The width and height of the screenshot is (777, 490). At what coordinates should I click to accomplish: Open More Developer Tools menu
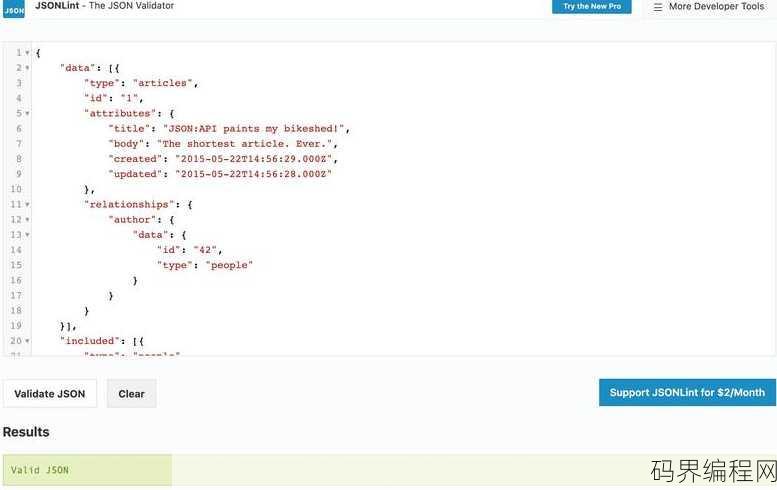pyautogui.click(x=716, y=6)
